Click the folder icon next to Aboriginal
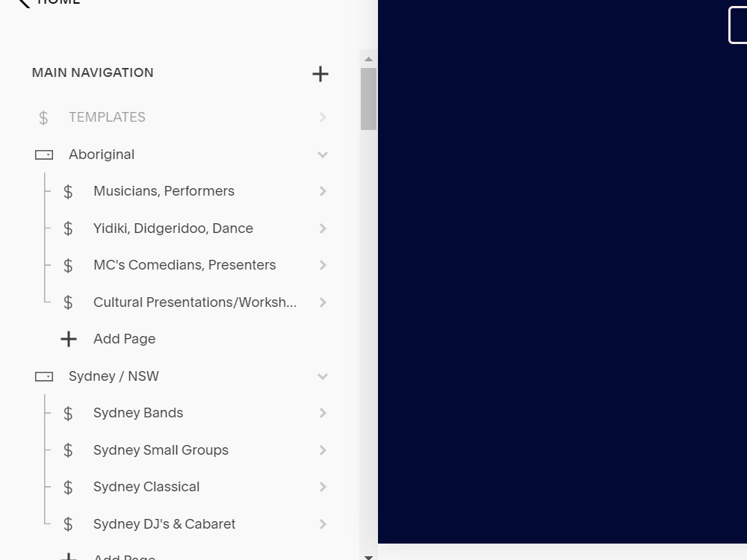The height and width of the screenshot is (560, 747). coord(44,155)
